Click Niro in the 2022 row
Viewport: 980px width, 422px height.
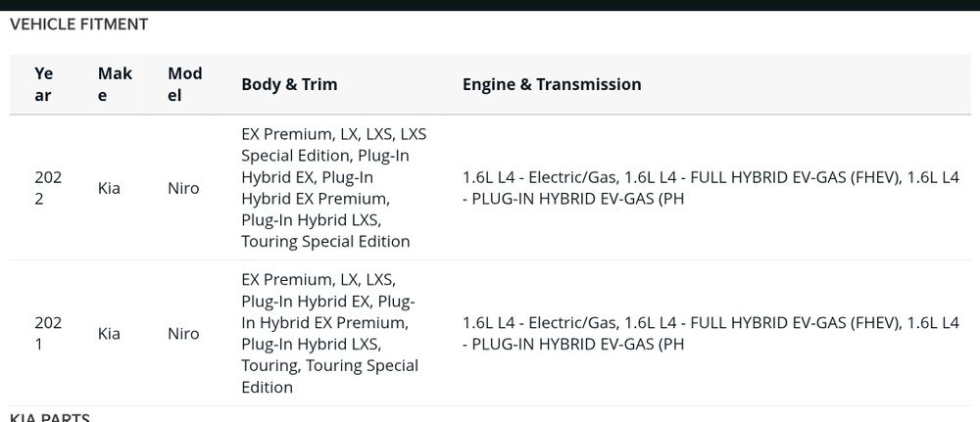(183, 188)
